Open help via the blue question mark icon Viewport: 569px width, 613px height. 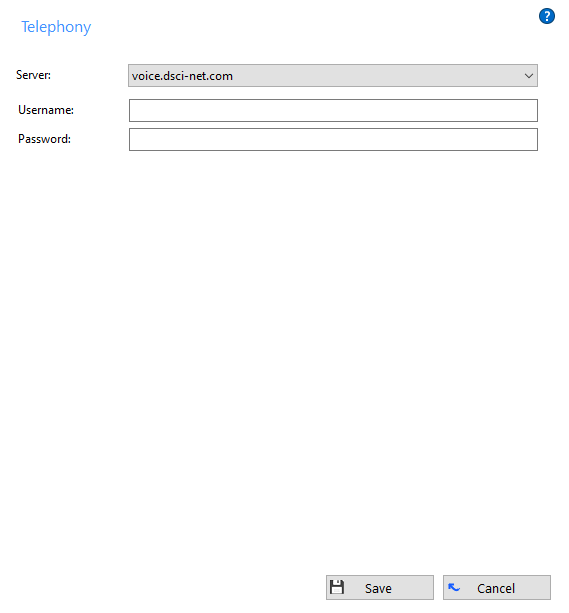[x=546, y=16]
